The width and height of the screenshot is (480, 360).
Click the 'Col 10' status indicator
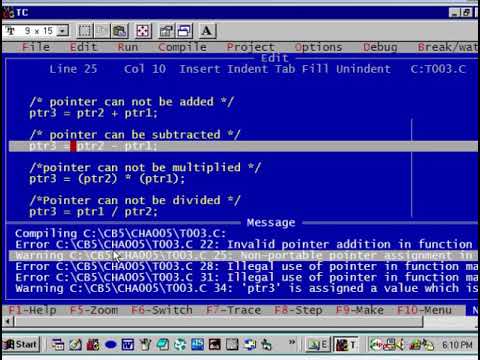[x=145, y=69]
